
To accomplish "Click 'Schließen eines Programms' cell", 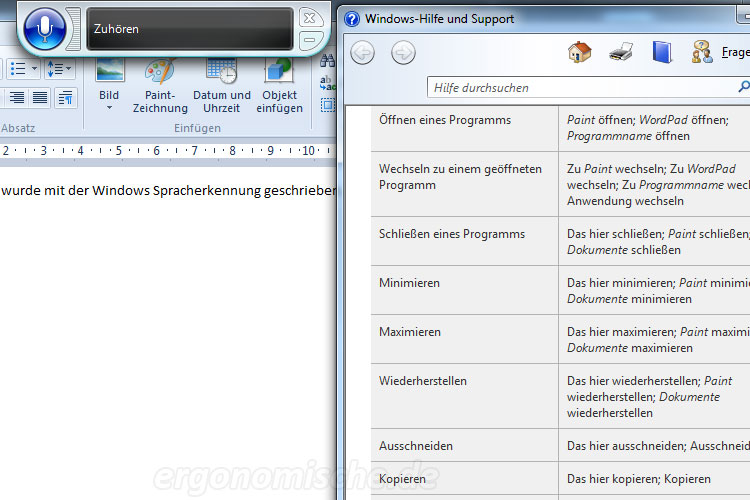I will click(464, 242).
